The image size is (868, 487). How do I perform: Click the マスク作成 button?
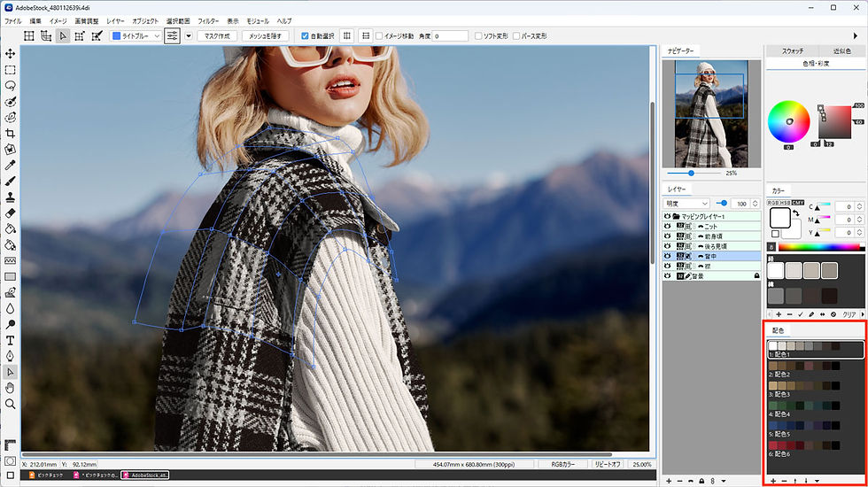coord(217,36)
